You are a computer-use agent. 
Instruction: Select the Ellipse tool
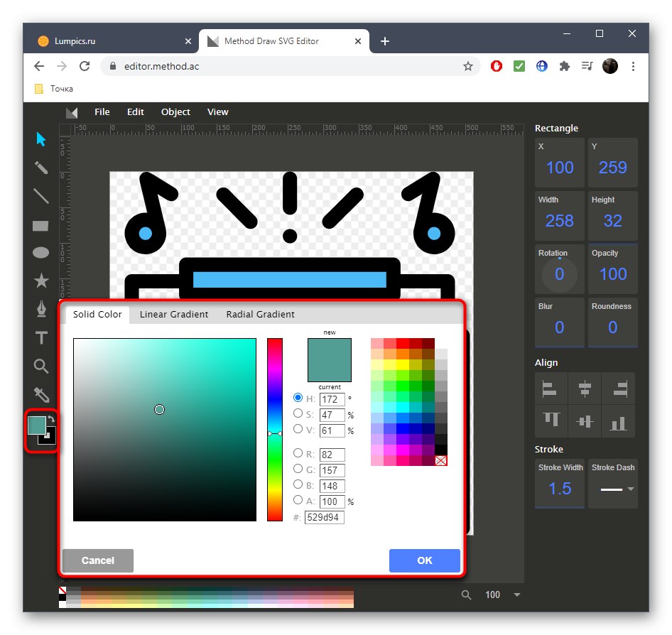40,253
